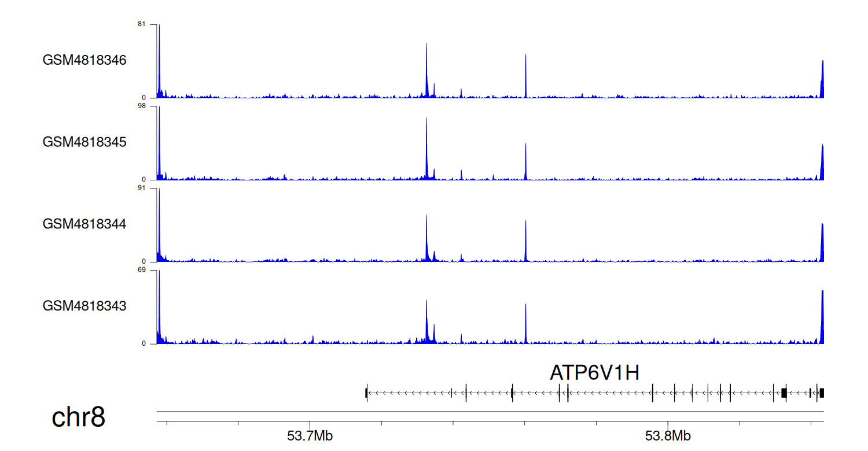Select the GSM4818343 track name
Viewport: 868px width, 451px height.
(x=84, y=305)
